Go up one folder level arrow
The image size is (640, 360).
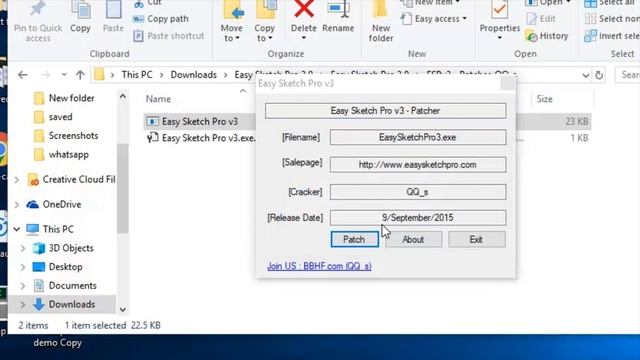click(80, 75)
